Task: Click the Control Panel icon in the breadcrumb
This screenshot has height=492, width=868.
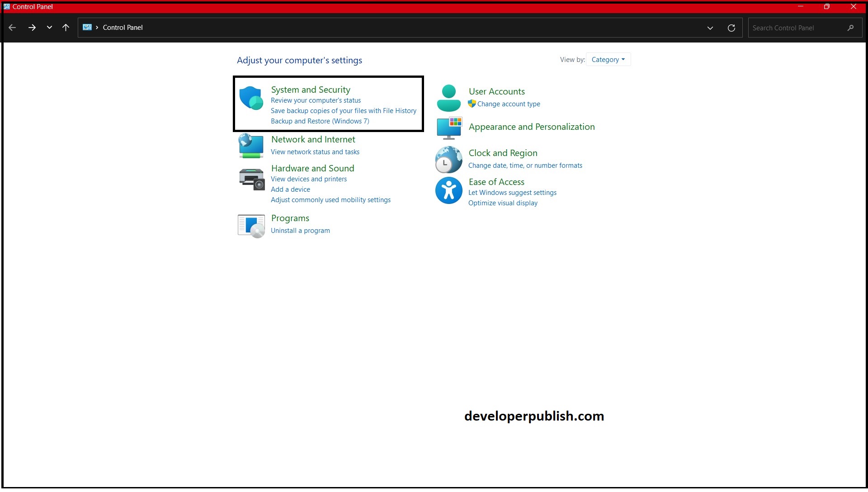Action: click(87, 27)
